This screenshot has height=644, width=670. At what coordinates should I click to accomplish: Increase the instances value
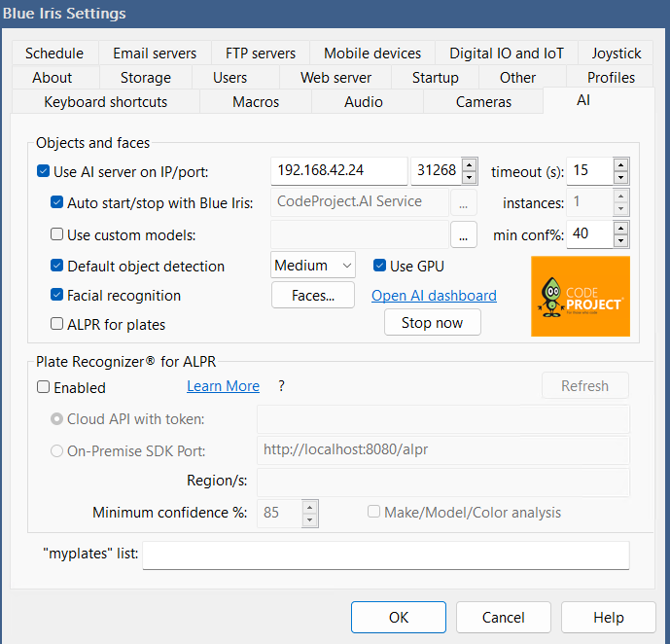pos(620,197)
